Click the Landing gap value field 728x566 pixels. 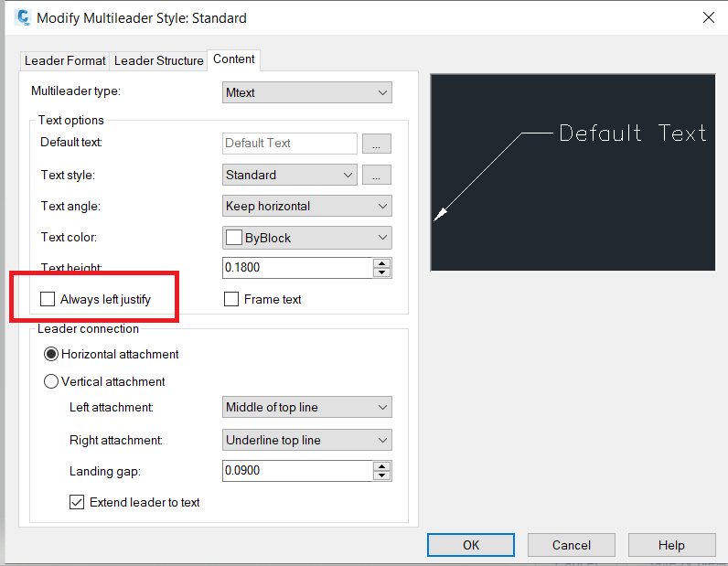[x=297, y=471]
